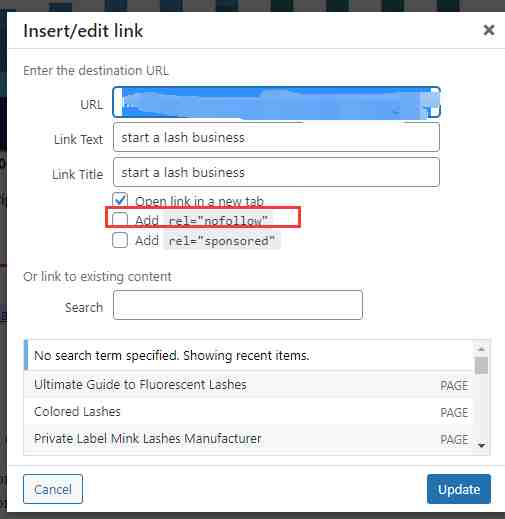Choose Private Label Mink Lashes Manufacturer
This screenshot has height=519, width=505.
[248, 439]
